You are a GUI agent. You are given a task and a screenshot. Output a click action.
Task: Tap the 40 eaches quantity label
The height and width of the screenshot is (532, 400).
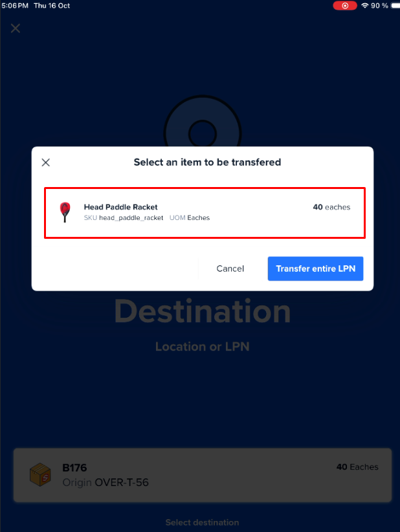point(331,207)
